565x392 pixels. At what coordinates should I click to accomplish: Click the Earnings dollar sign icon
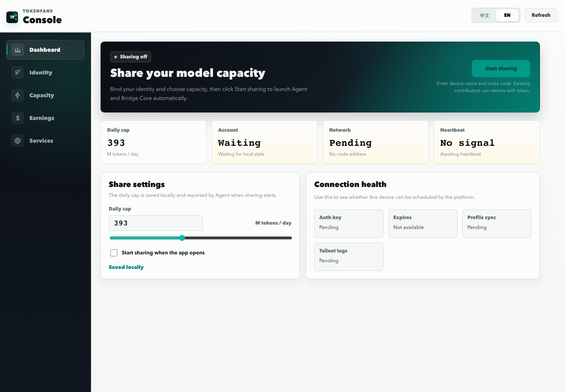(x=18, y=118)
